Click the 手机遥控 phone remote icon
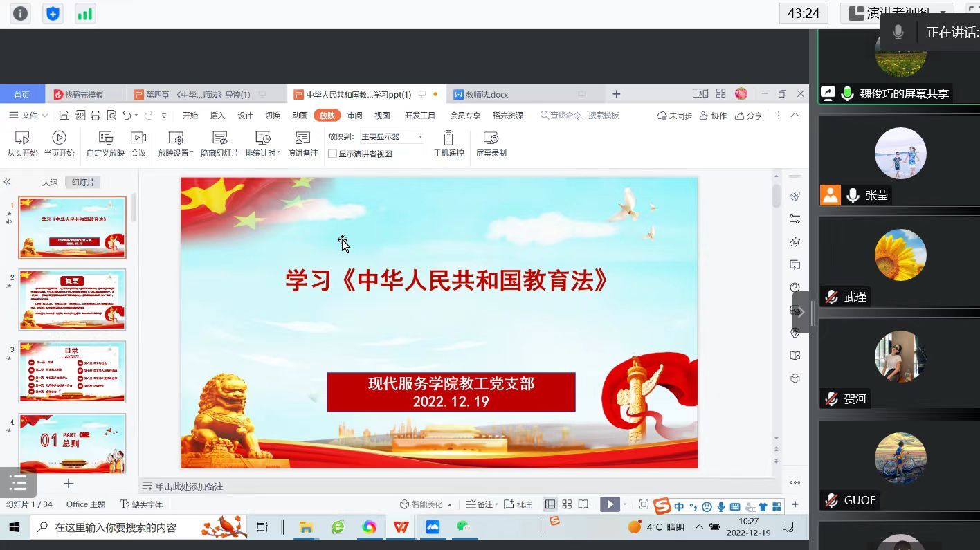The image size is (980, 550). pyautogui.click(x=448, y=138)
